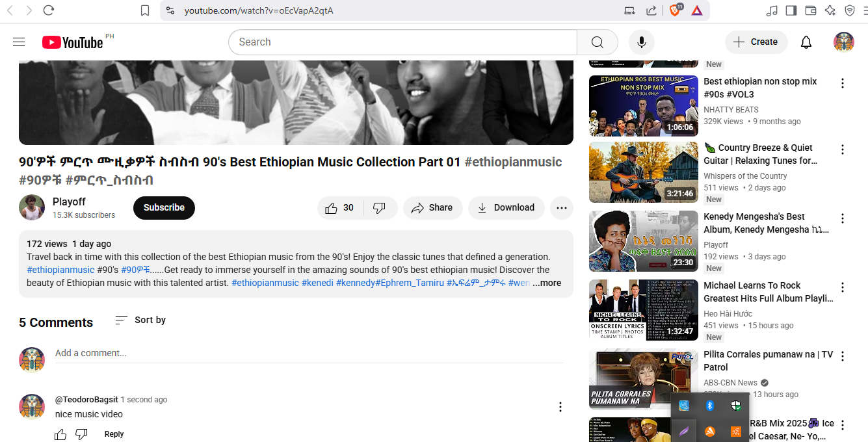Open the Brave VPN shield icon
Screen dimensions: 868x442
point(850,10)
